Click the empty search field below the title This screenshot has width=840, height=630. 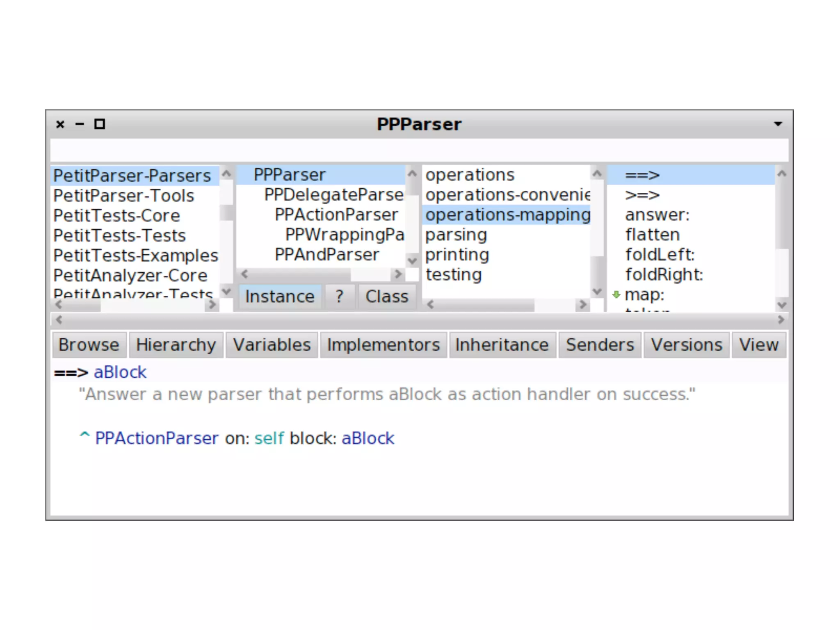418,150
